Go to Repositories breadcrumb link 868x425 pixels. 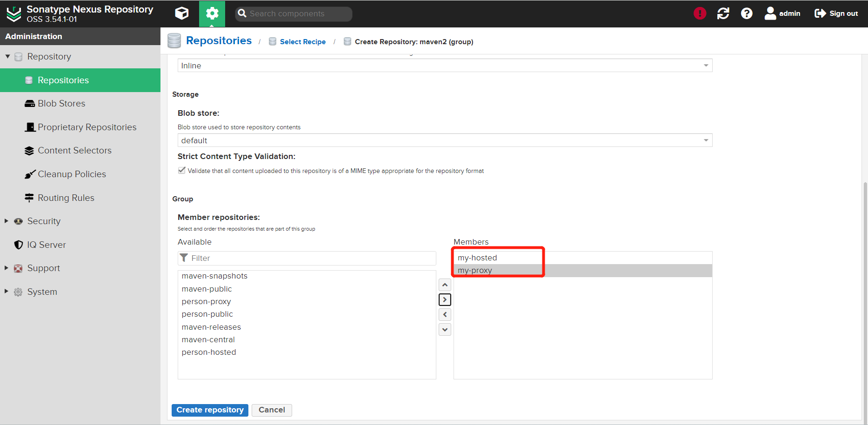click(x=219, y=41)
